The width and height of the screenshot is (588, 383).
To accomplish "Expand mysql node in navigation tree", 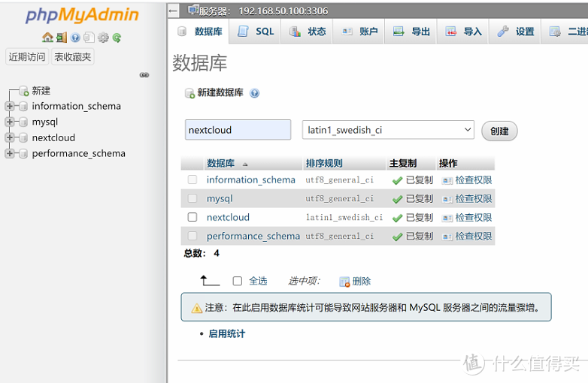I will coord(10,122).
